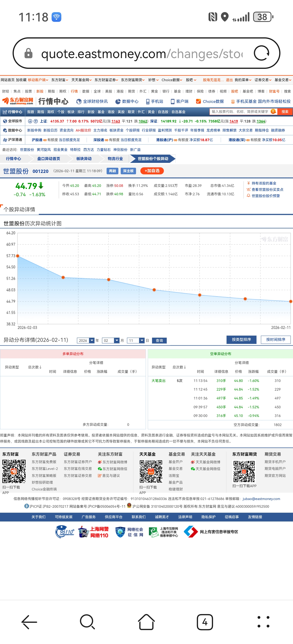
Task: Click the 按类型排序 sort button
Action: pos(241,339)
